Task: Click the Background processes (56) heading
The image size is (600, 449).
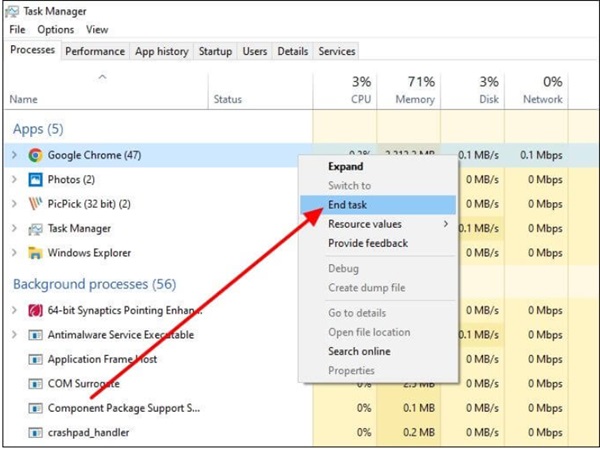Action: [x=95, y=284]
